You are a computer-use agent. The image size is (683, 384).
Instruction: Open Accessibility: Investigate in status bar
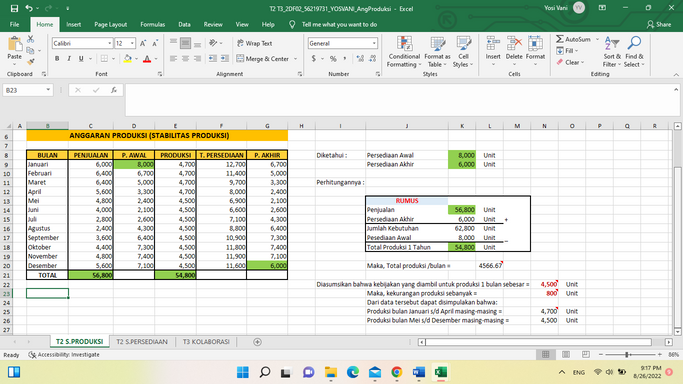[x=64, y=354]
